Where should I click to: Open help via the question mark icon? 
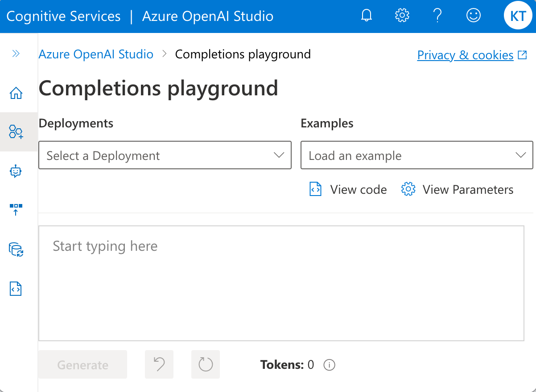tap(437, 15)
